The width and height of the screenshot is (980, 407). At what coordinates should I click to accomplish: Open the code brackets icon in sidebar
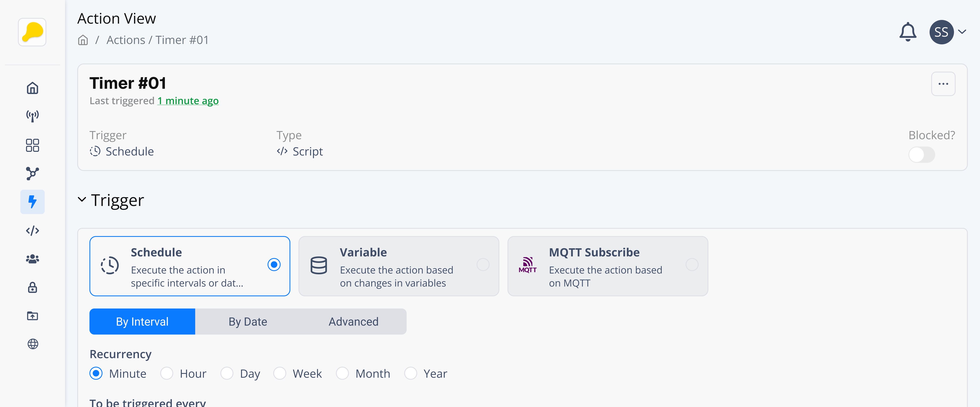pyautogui.click(x=32, y=231)
